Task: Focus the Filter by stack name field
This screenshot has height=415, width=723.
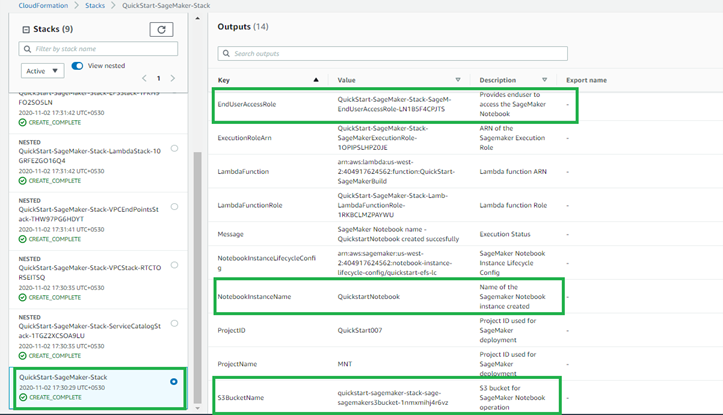Action: (x=98, y=49)
